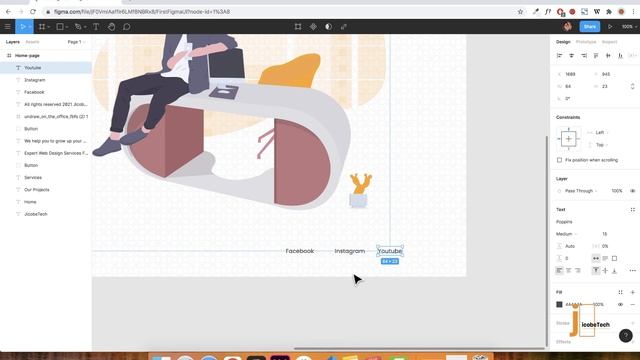
Task: Open the Page 1 dropdown
Action: coord(76,42)
